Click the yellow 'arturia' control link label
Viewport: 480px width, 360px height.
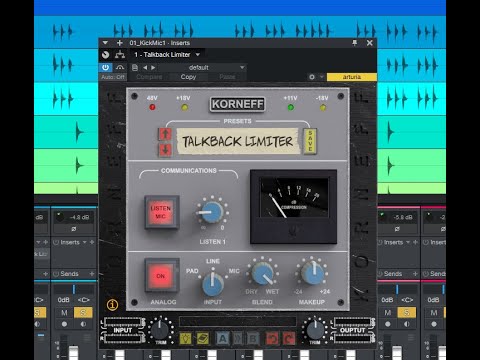click(x=352, y=77)
